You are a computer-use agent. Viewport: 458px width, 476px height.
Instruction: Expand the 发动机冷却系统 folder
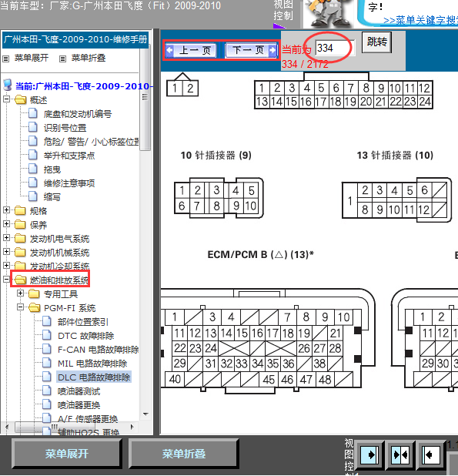point(6,265)
